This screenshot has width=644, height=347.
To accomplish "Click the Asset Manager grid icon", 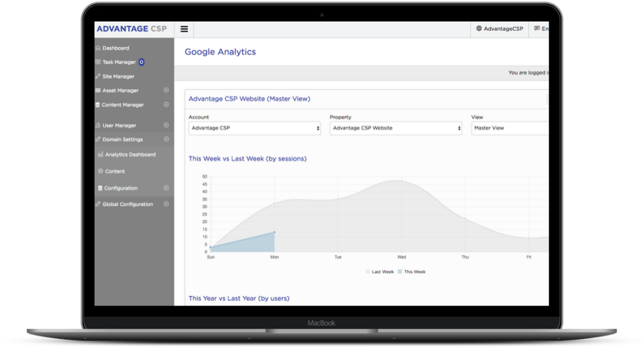I will click(98, 90).
